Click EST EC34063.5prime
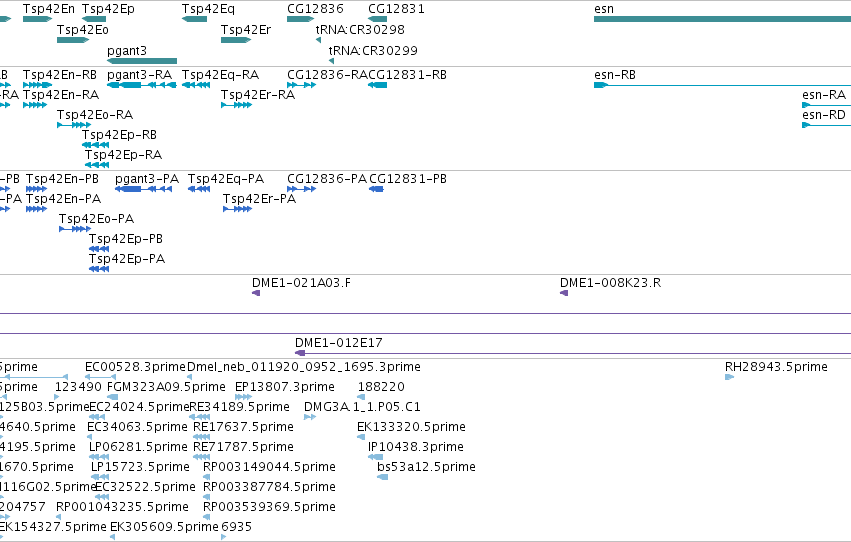Image resolution: width=851 pixels, height=542 pixels. (x=90, y=437)
